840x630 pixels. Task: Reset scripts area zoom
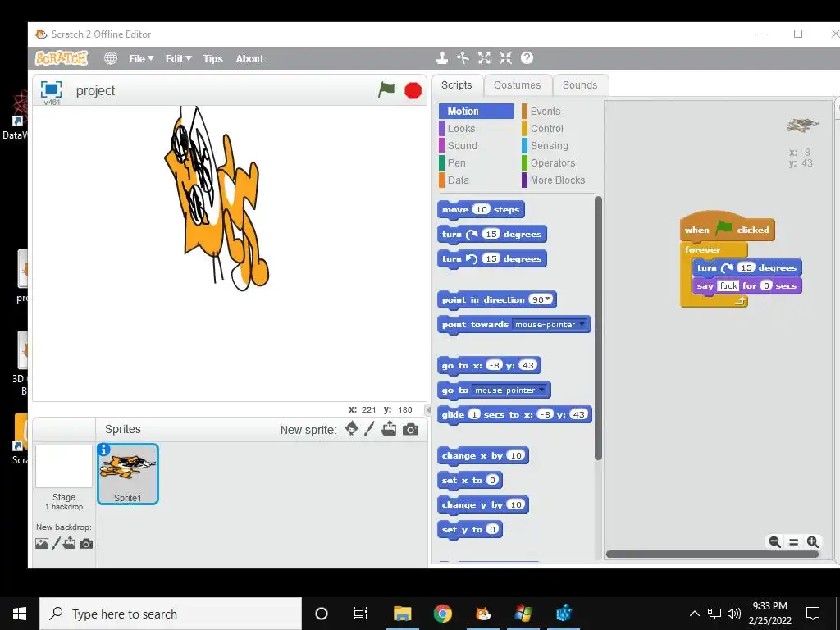pyautogui.click(x=793, y=541)
